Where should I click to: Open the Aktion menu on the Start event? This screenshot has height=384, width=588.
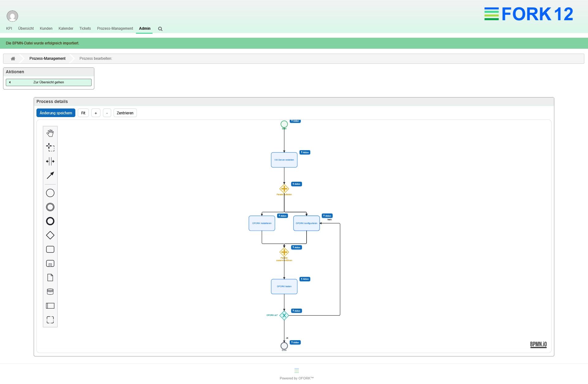pos(295,121)
